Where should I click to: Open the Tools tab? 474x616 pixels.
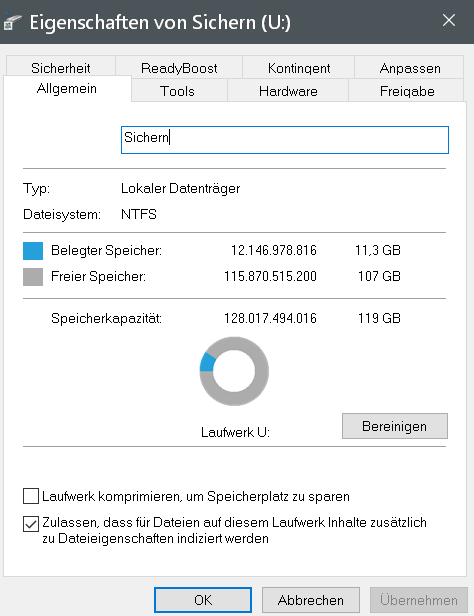pos(178,91)
